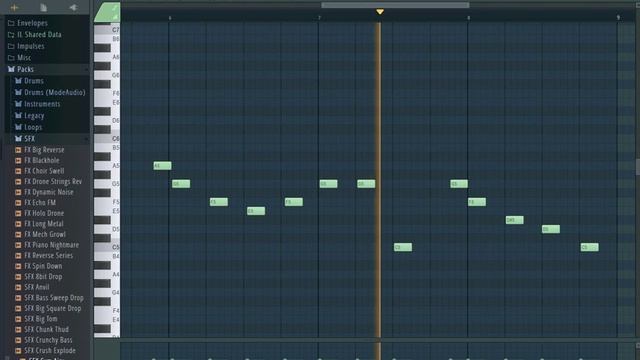Select the 'SFX Bass Sweep Drop' sample name
Image resolution: width=640 pixels, height=360 pixels.
pyautogui.click(x=54, y=298)
